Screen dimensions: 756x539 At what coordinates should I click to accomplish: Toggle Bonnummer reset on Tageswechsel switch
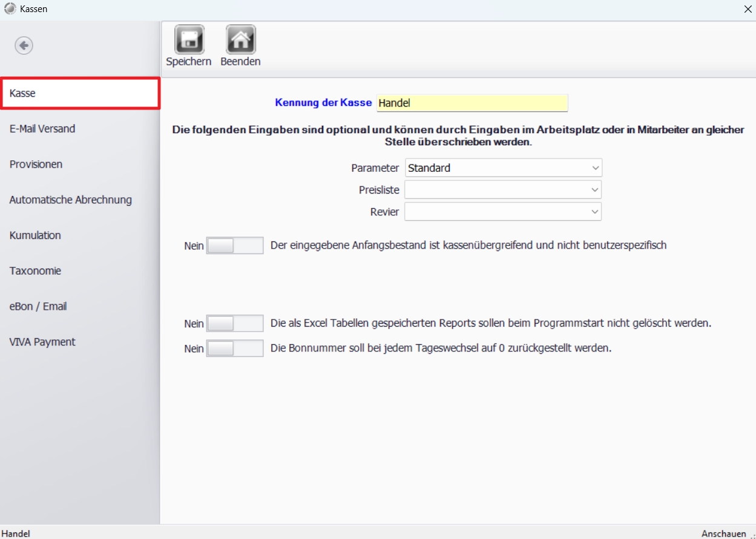pos(234,348)
